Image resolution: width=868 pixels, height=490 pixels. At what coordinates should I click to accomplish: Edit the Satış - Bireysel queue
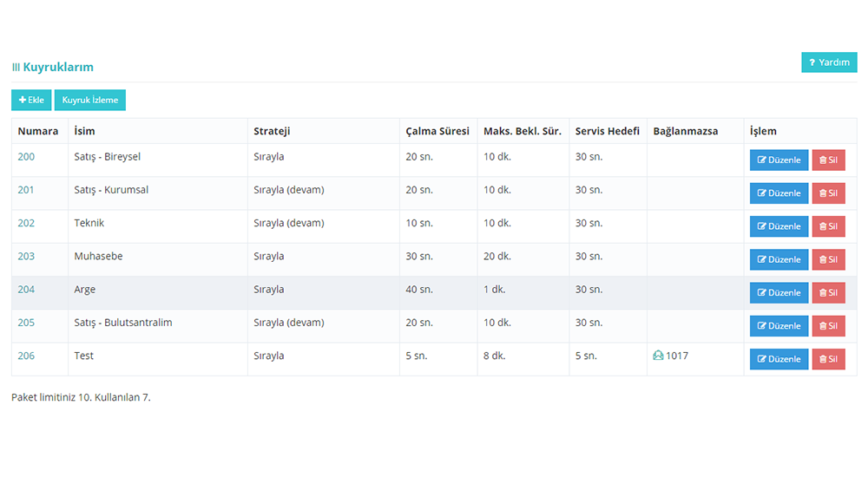coord(779,160)
